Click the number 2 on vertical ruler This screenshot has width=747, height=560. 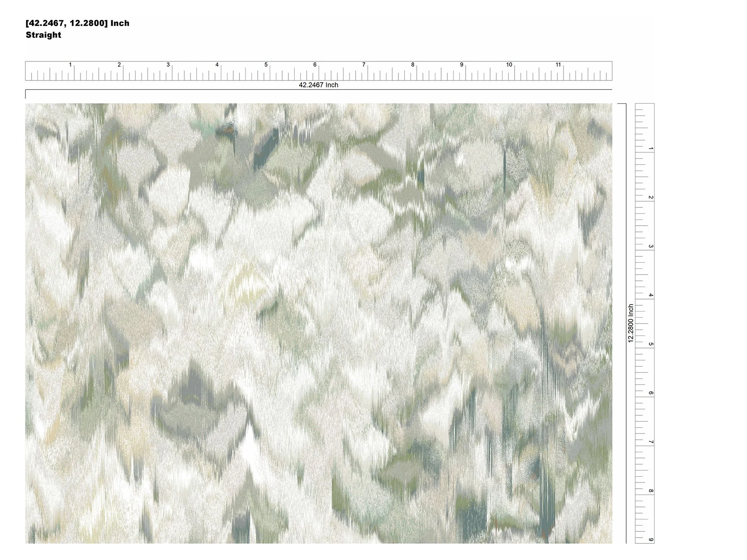[651, 197]
